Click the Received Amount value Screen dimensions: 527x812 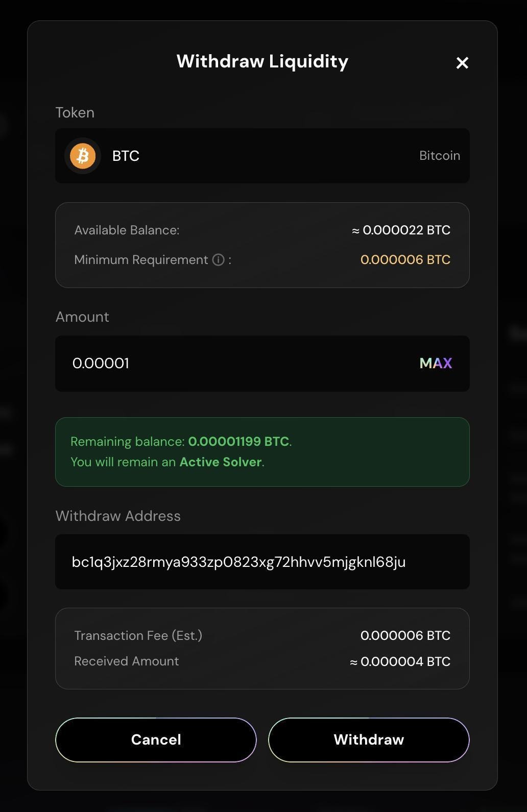[x=405, y=661]
